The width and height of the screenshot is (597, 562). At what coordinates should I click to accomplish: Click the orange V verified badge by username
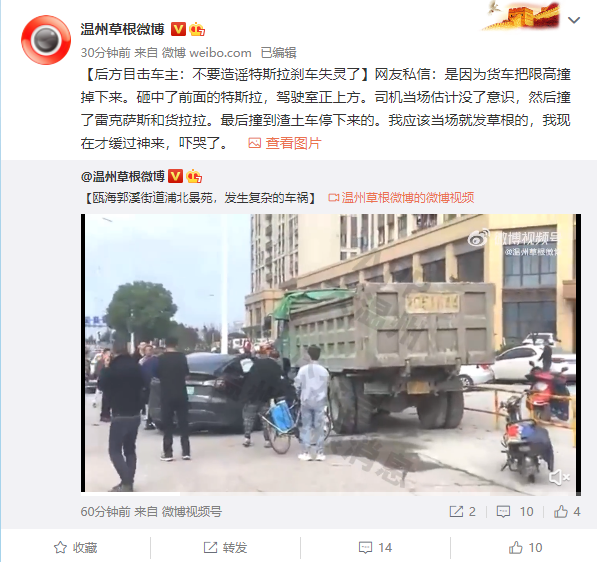[178, 29]
